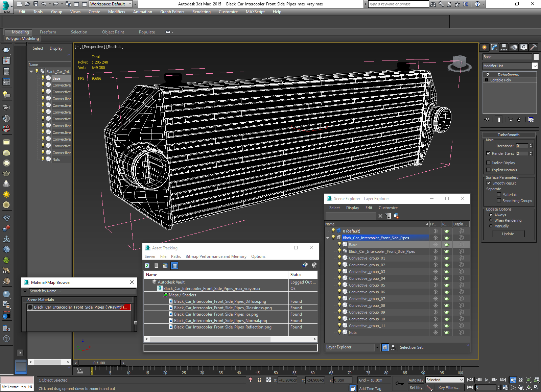
Task: Open the Create tab in command panel
Action: tap(485, 47)
